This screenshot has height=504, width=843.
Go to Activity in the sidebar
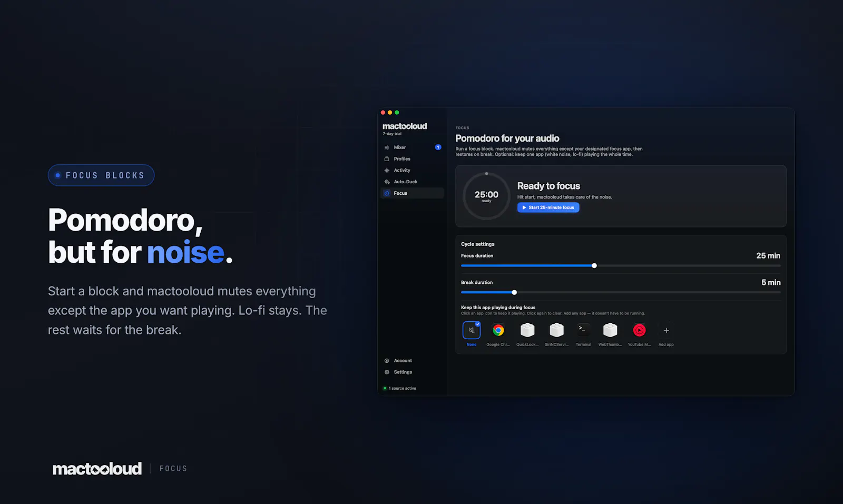pyautogui.click(x=412, y=171)
